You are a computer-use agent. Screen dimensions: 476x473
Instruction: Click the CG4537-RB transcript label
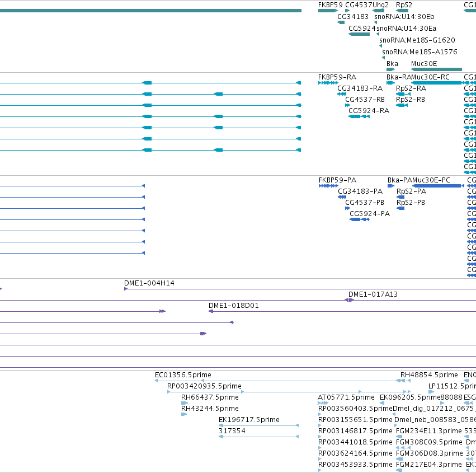click(365, 100)
